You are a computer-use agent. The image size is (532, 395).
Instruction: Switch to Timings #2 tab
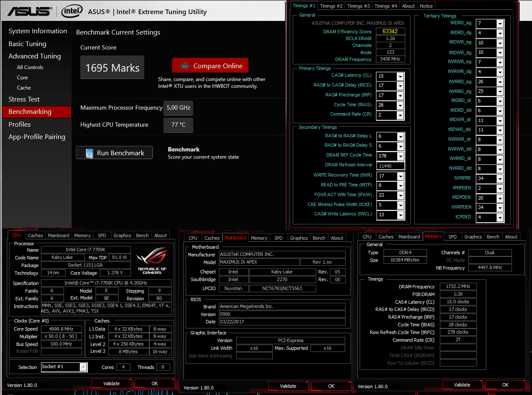click(331, 6)
